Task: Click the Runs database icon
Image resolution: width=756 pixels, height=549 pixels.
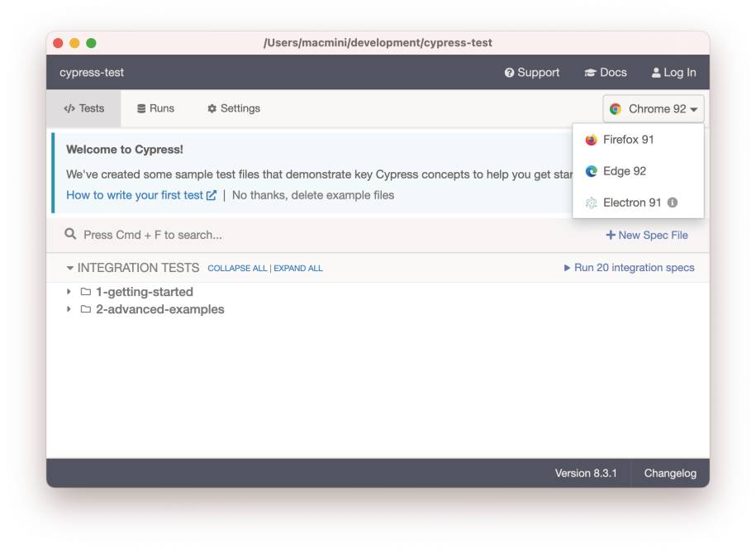Action: tap(141, 108)
